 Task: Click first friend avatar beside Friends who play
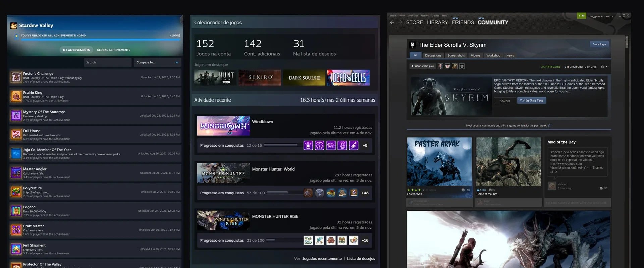coord(440,66)
